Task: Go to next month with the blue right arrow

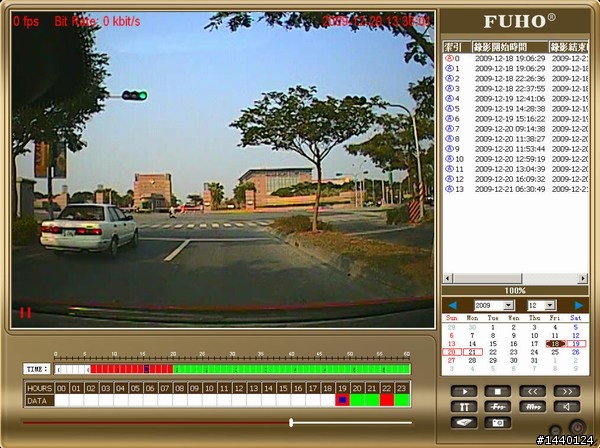Action: [578, 305]
